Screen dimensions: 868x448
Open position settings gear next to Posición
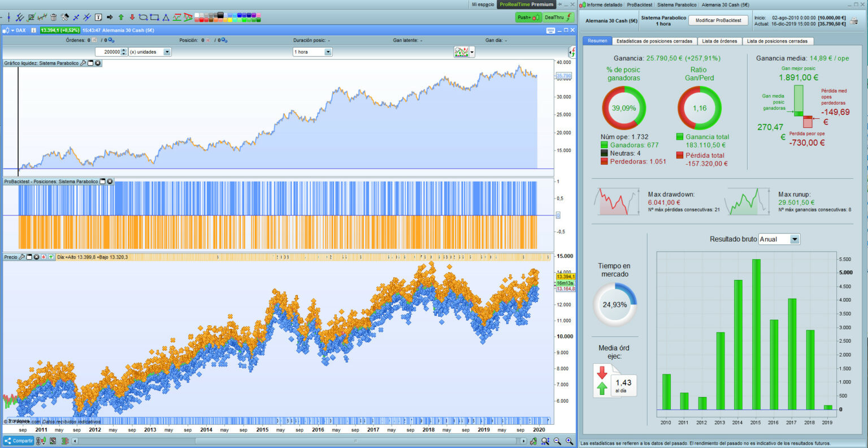click(x=224, y=40)
